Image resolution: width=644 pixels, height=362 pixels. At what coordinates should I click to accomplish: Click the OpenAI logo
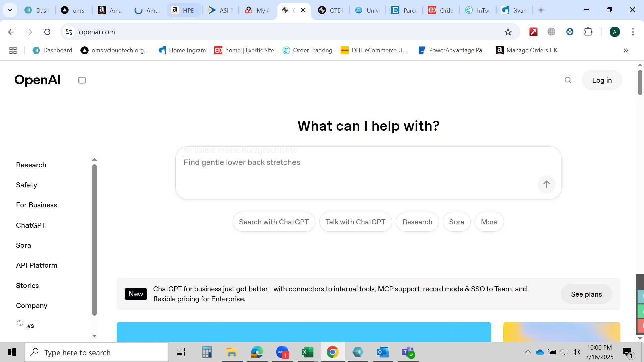point(38,80)
